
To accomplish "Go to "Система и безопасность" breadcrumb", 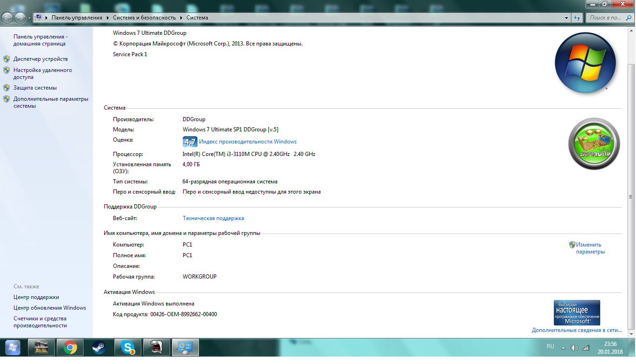I will pos(145,18).
